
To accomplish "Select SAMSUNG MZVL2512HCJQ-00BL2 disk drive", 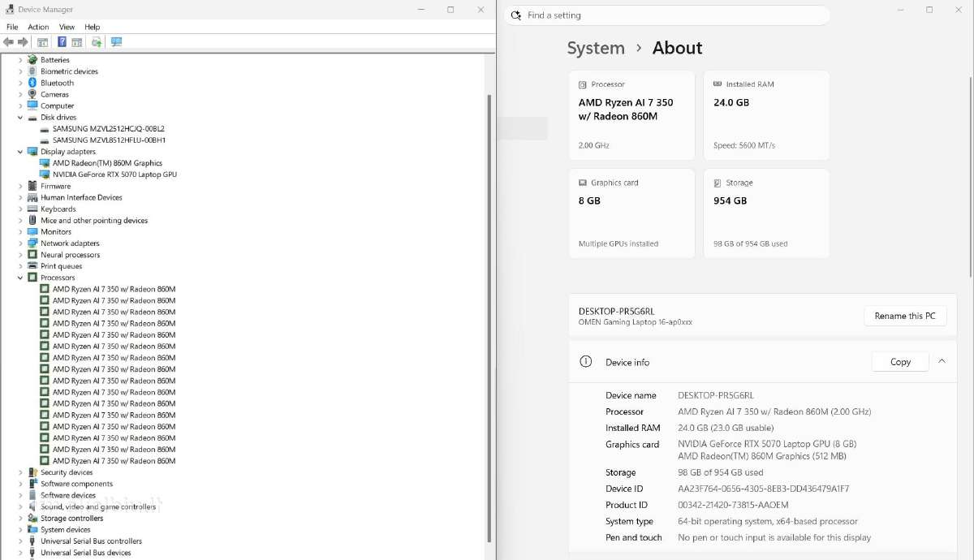I will tap(109, 129).
